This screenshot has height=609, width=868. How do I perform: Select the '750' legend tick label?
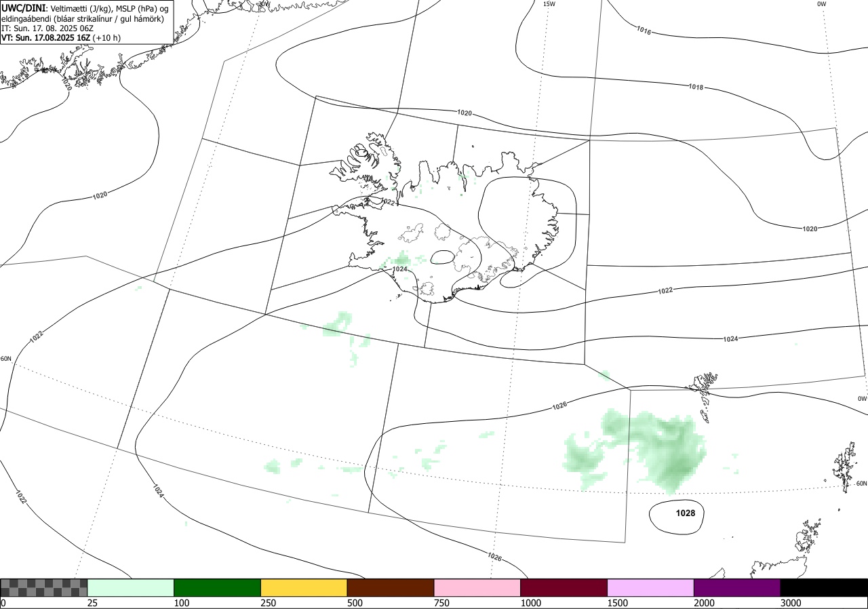pyautogui.click(x=441, y=603)
